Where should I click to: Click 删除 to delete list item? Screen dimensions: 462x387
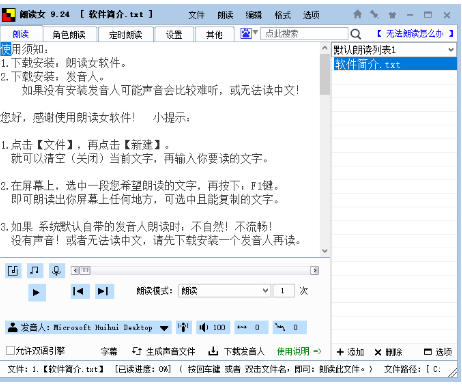[388, 352]
